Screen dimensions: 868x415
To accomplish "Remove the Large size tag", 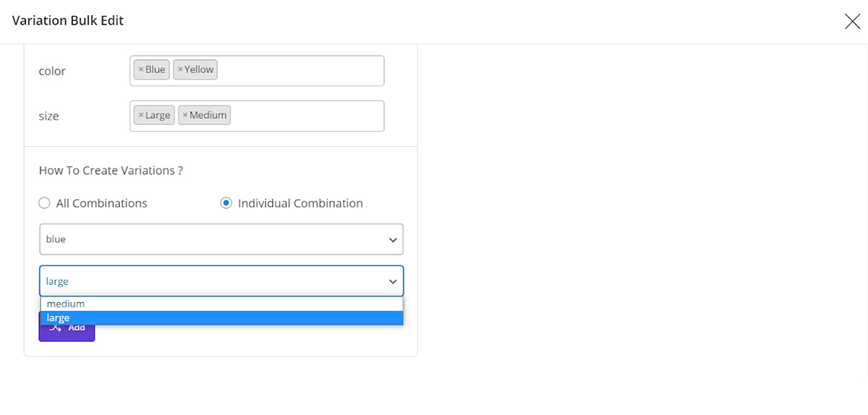I will [x=141, y=115].
